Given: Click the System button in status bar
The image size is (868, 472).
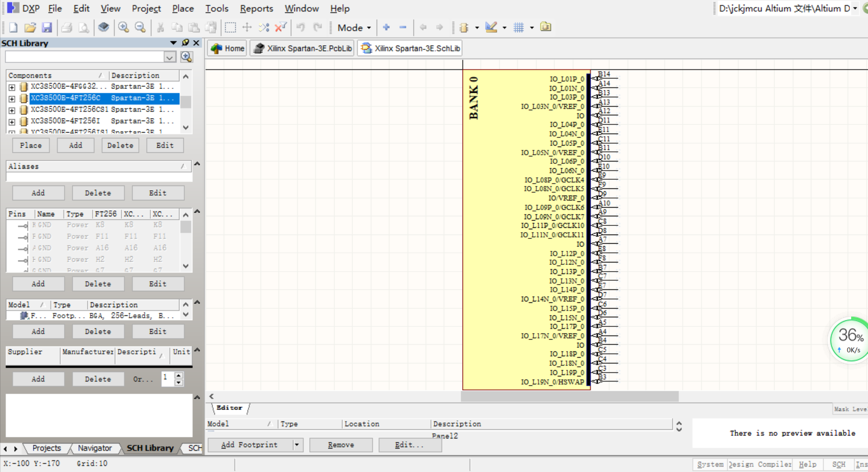Looking at the screenshot, I should [710, 464].
